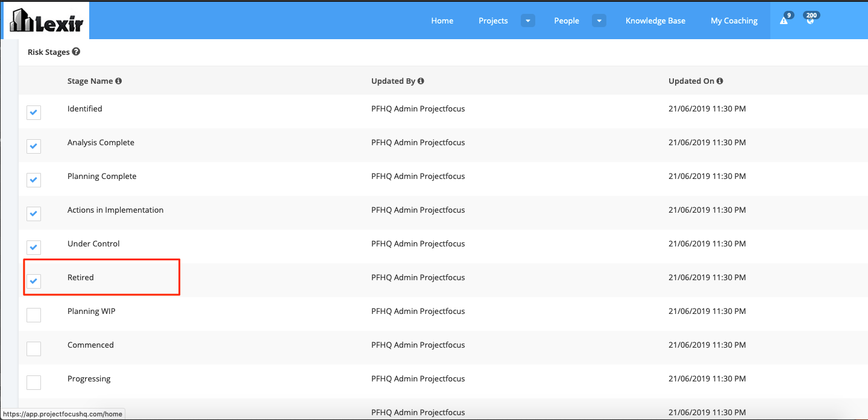Click the date in the Progressing row
Image resolution: width=868 pixels, height=420 pixels.
[707, 378]
